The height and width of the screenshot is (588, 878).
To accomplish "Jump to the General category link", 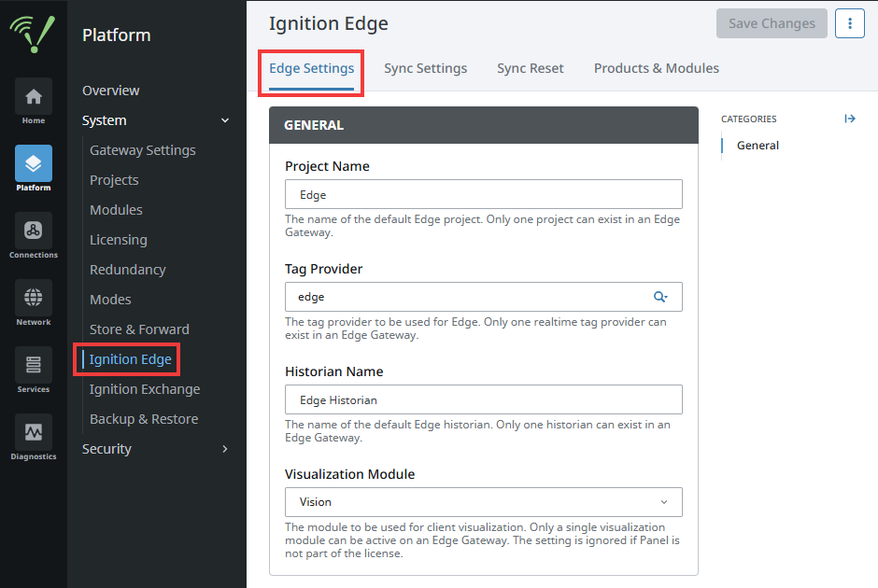I will coord(758,146).
